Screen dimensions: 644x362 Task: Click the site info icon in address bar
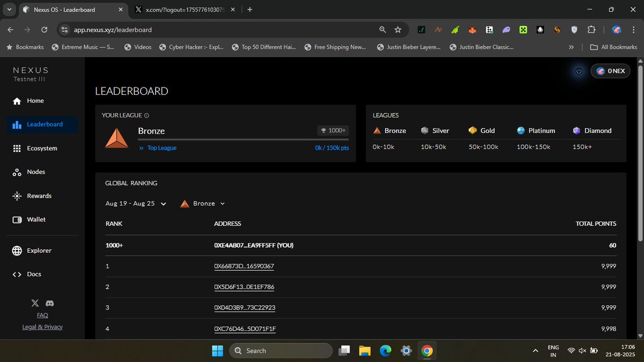(x=64, y=30)
